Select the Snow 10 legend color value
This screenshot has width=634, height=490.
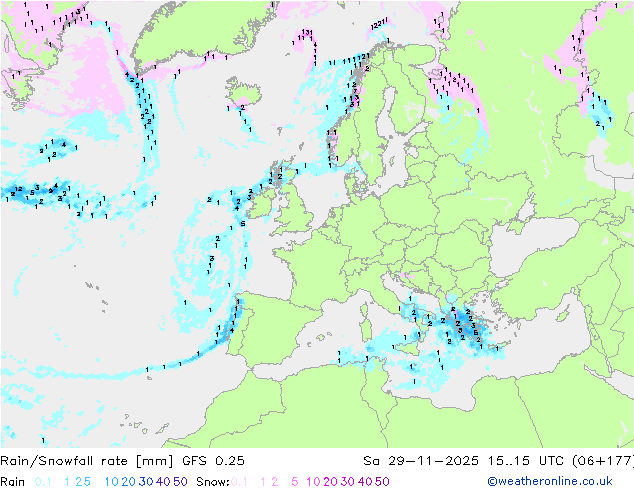[313, 482]
